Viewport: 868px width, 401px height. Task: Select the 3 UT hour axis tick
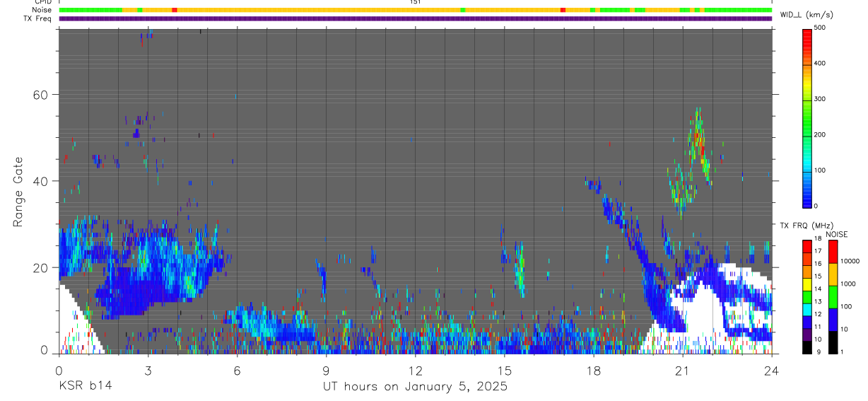(x=148, y=368)
